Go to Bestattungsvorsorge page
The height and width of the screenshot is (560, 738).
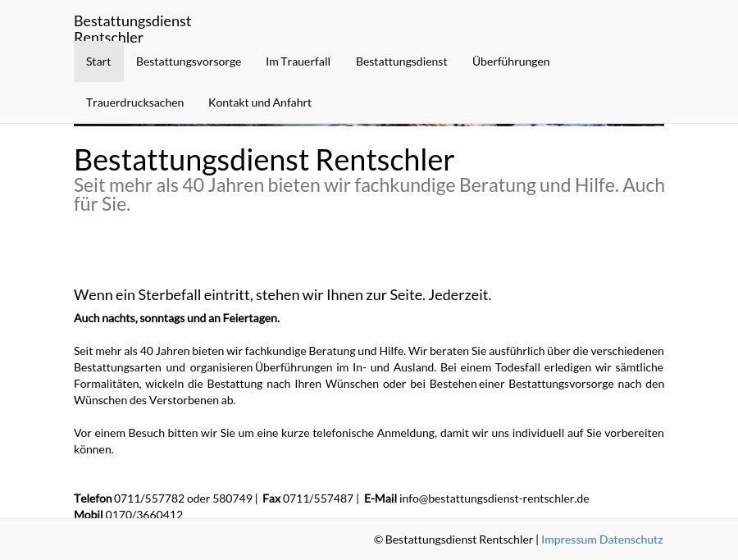pos(189,61)
